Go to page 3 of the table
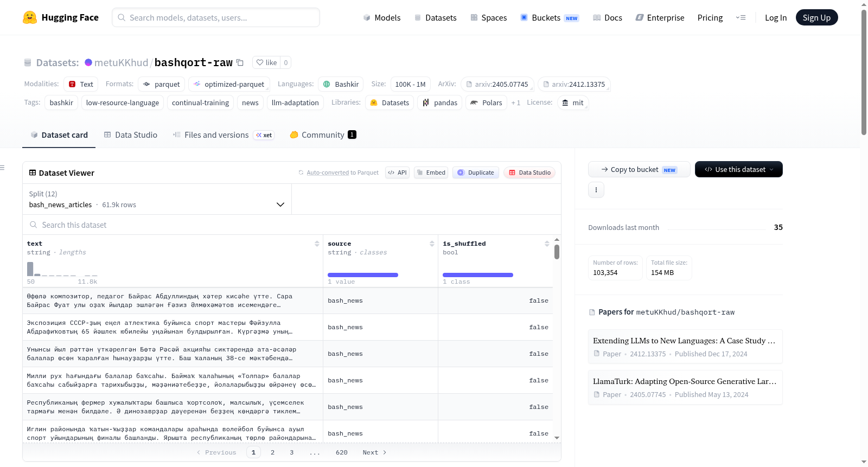This screenshot has height=467, width=868. (x=291, y=452)
